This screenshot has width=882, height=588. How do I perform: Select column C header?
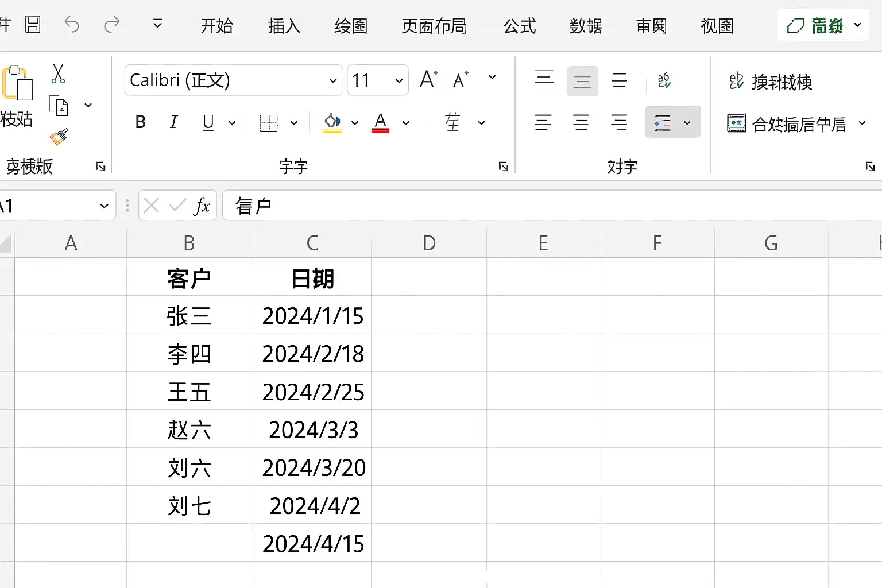[x=312, y=243]
